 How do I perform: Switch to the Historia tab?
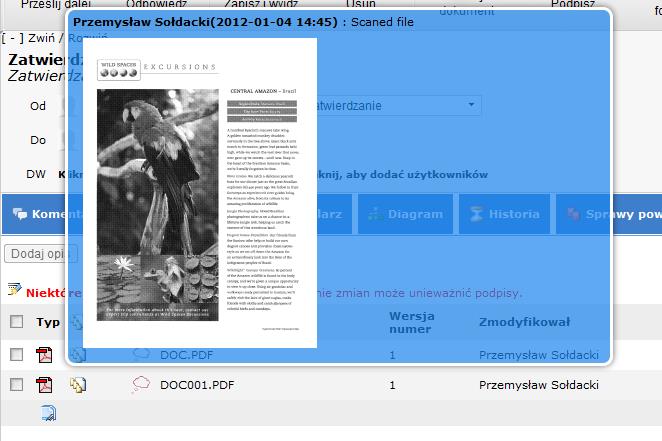pyautogui.click(x=505, y=214)
